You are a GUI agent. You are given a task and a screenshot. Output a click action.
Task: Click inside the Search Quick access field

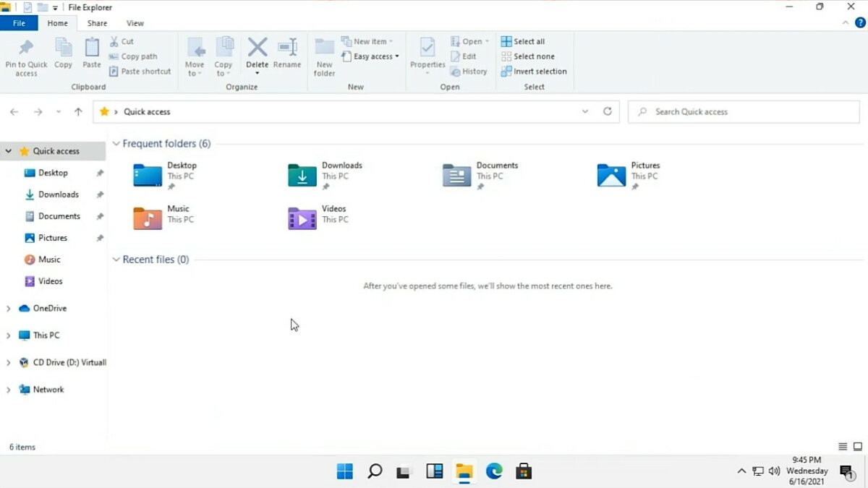(x=744, y=111)
